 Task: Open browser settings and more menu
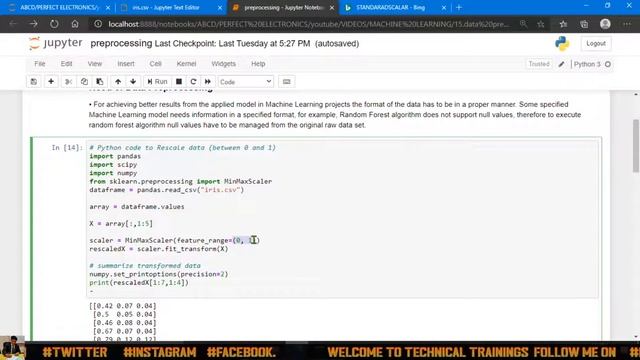627,24
